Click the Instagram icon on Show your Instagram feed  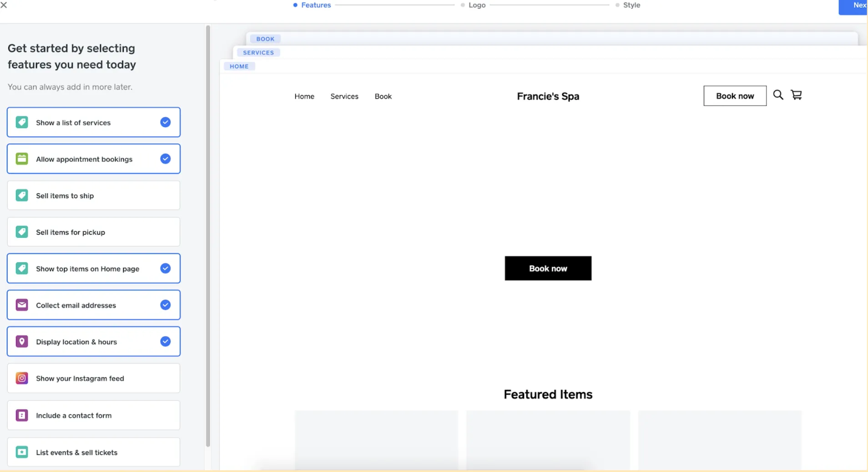21,378
